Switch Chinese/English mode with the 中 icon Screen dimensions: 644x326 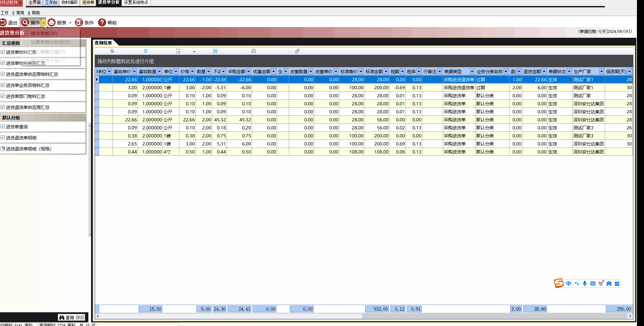point(569,284)
